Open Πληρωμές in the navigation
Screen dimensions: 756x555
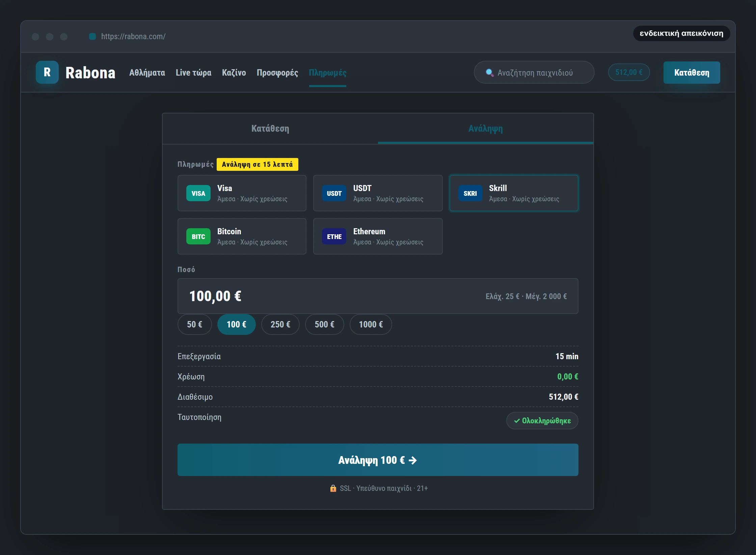pos(328,73)
